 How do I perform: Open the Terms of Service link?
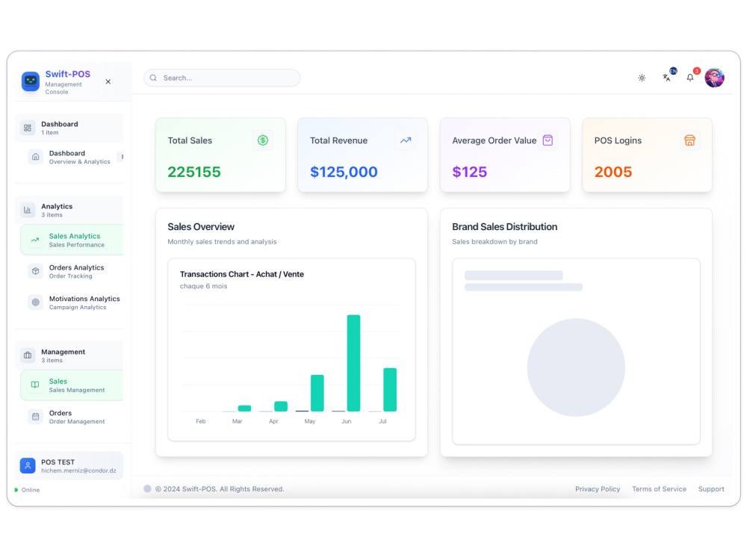click(660, 489)
